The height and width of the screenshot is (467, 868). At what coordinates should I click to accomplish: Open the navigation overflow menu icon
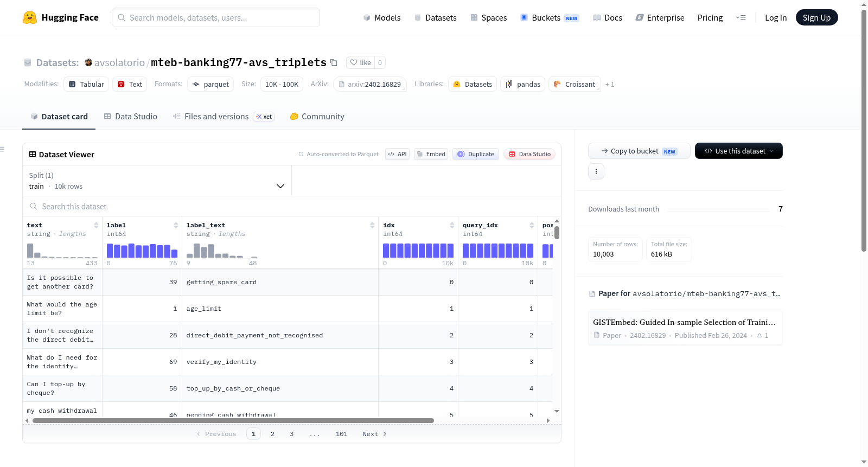coord(741,17)
